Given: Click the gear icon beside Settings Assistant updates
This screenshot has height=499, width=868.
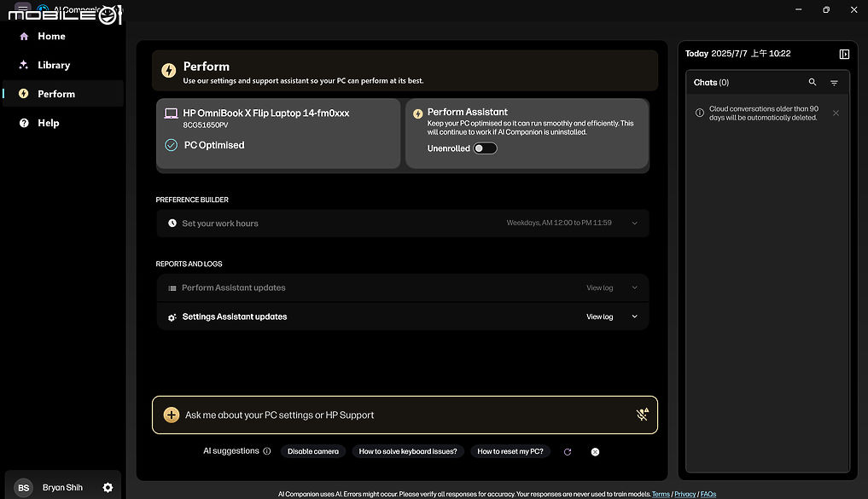Looking at the screenshot, I should (x=172, y=317).
